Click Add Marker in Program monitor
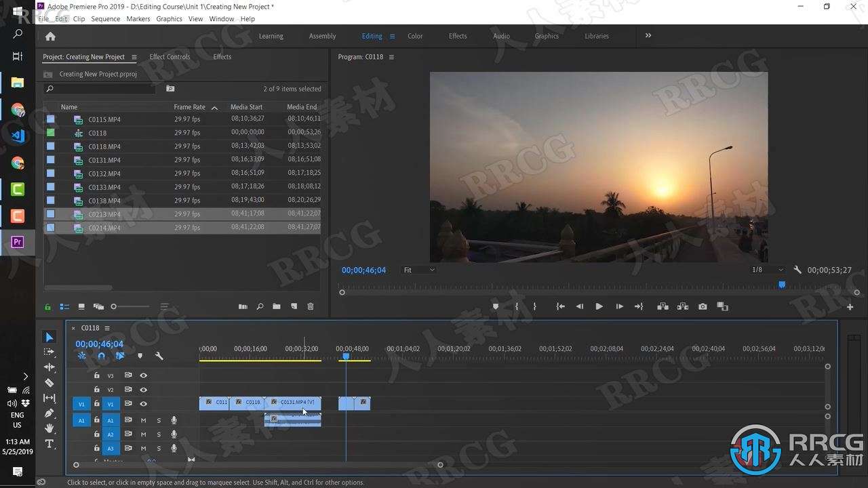 (x=496, y=306)
